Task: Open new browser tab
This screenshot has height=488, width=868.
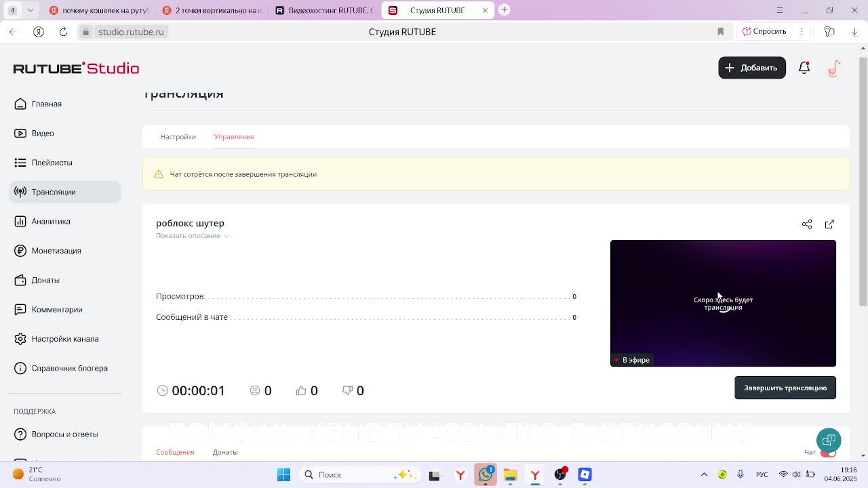Action: click(x=504, y=9)
